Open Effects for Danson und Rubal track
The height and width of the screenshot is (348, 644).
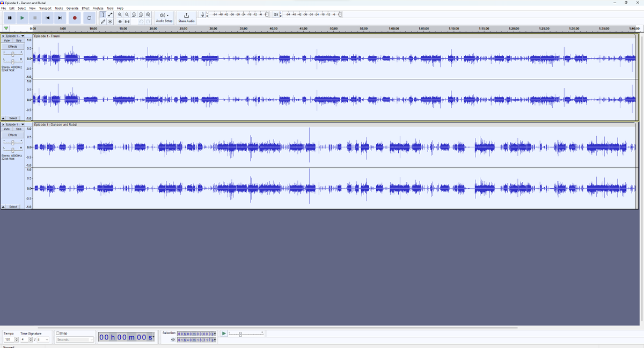tap(13, 135)
